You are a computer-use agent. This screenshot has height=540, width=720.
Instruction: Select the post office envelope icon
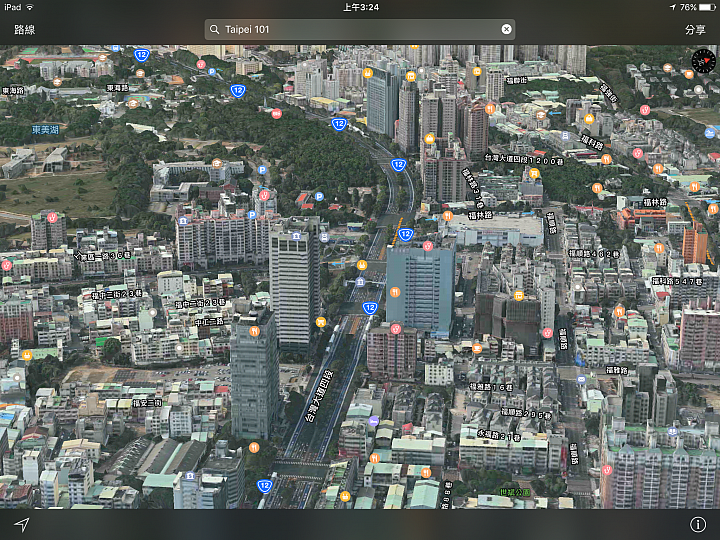(581, 380)
